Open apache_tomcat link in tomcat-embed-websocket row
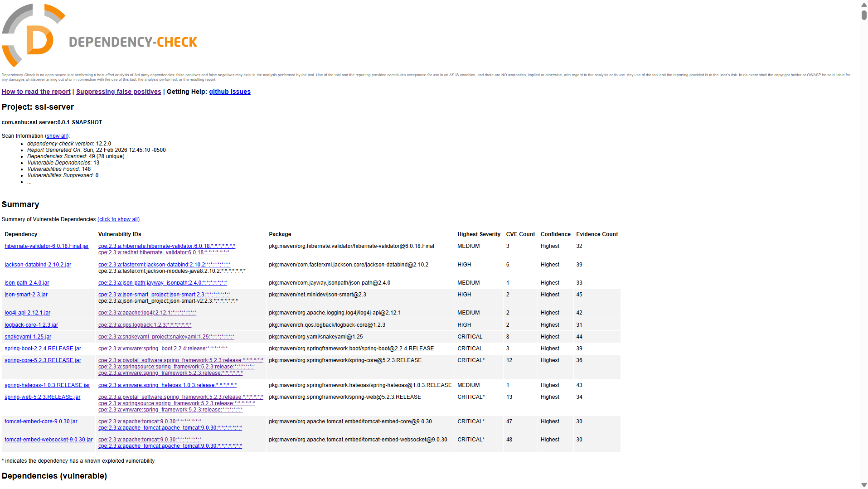 point(170,446)
